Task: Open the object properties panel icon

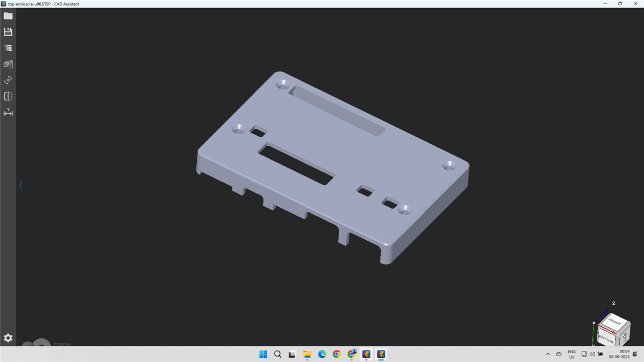Action: click(8, 64)
